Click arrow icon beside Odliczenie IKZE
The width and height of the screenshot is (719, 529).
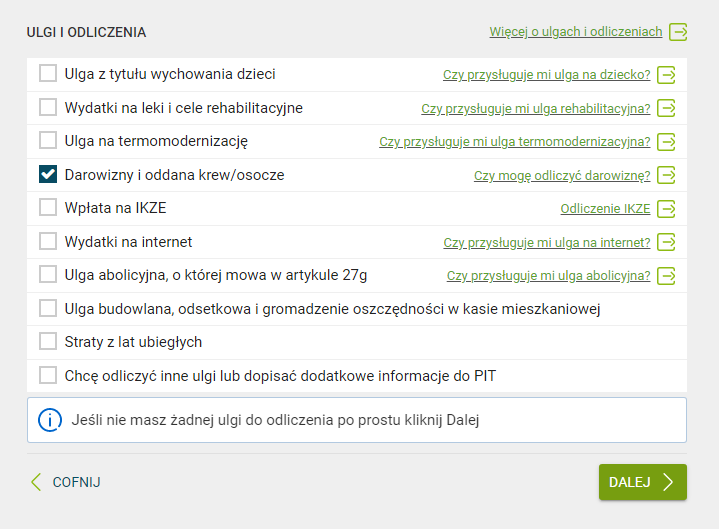click(x=666, y=209)
